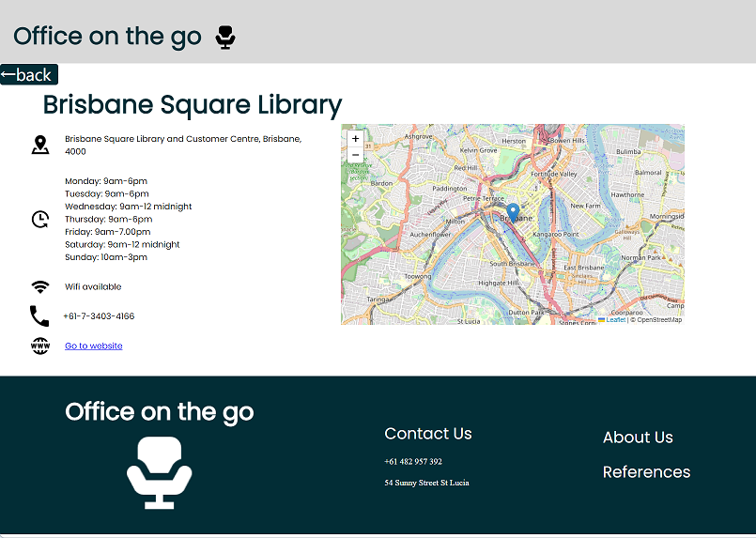Zoom in on the map
This screenshot has height=538, width=756.
(x=355, y=139)
